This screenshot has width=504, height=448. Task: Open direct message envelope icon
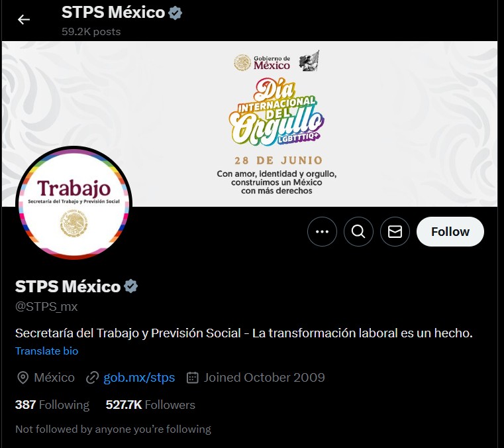coord(395,231)
